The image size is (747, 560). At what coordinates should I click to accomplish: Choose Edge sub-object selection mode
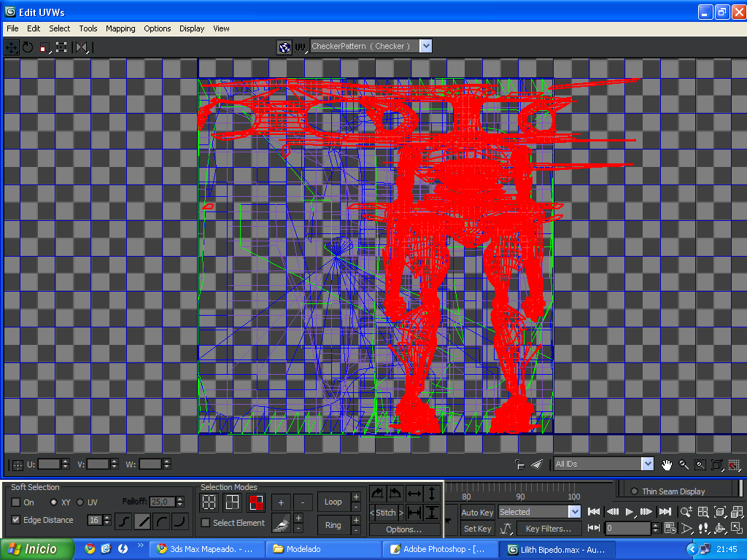pos(233,502)
